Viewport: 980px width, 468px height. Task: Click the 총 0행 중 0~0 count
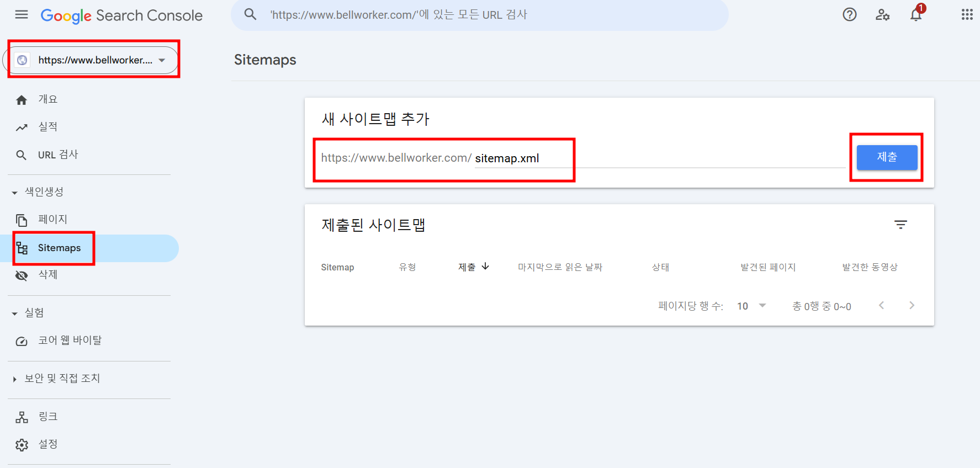pyautogui.click(x=822, y=306)
